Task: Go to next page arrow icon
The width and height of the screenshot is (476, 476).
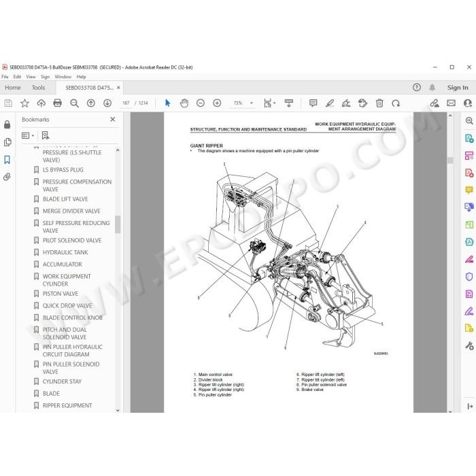Action: coord(107,103)
